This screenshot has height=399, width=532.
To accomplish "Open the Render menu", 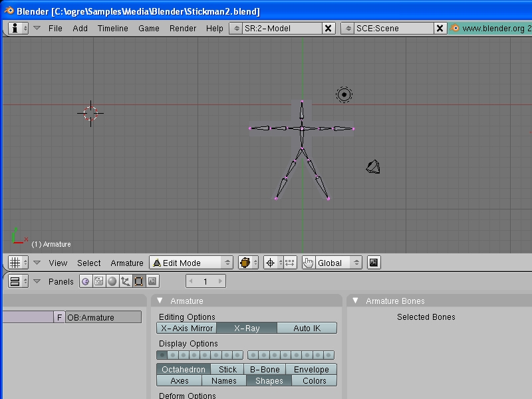I will click(182, 28).
